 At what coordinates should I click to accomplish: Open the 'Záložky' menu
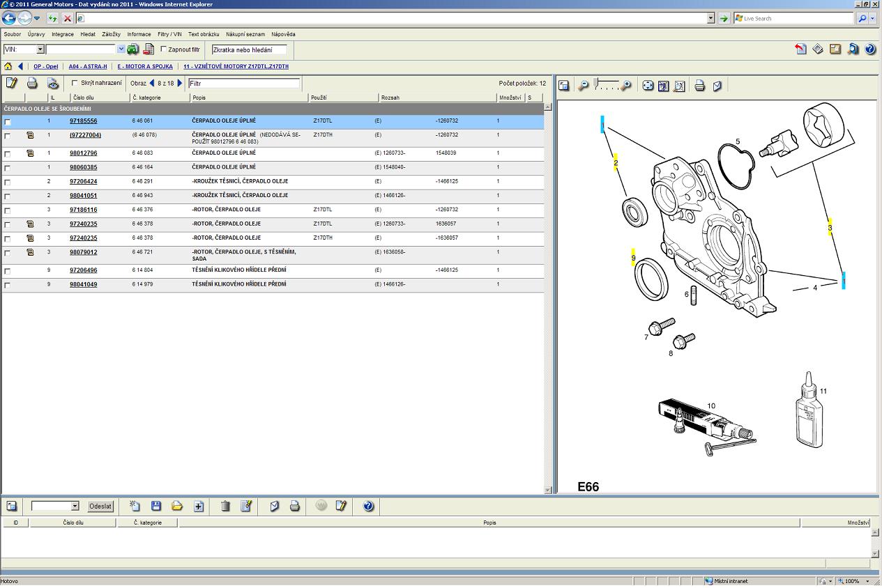click(111, 34)
